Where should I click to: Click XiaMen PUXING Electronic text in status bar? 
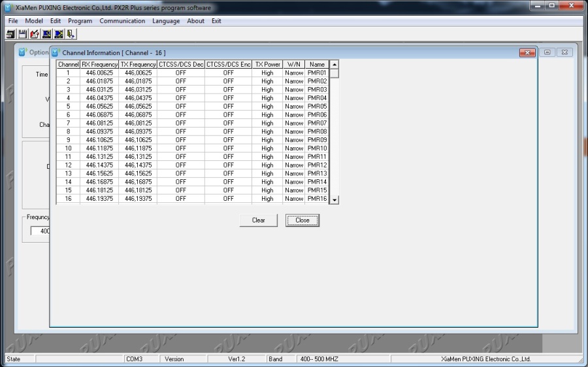click(x=486, y=359)
